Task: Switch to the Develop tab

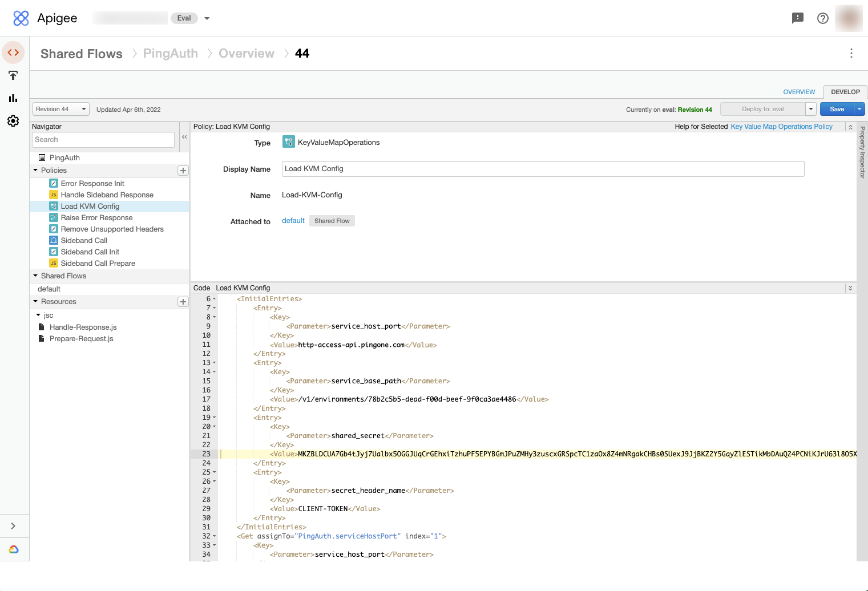Action: point(845,92)
